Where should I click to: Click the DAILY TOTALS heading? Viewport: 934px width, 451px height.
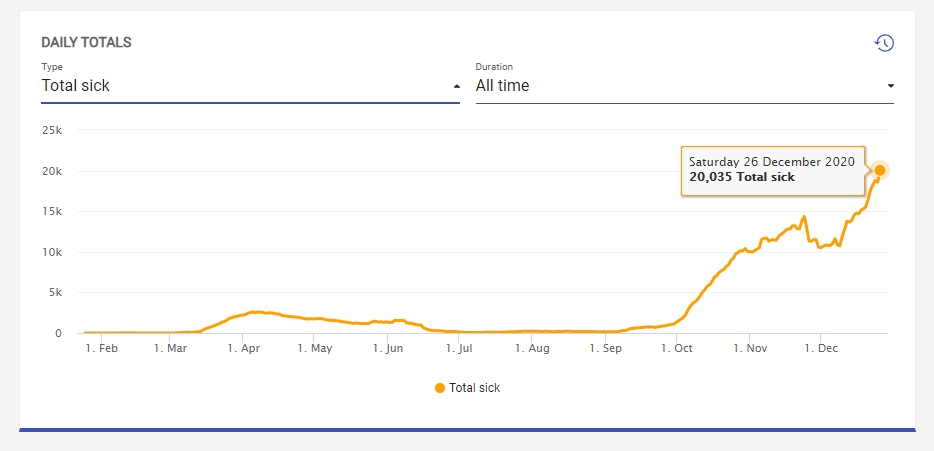(86, 43)
